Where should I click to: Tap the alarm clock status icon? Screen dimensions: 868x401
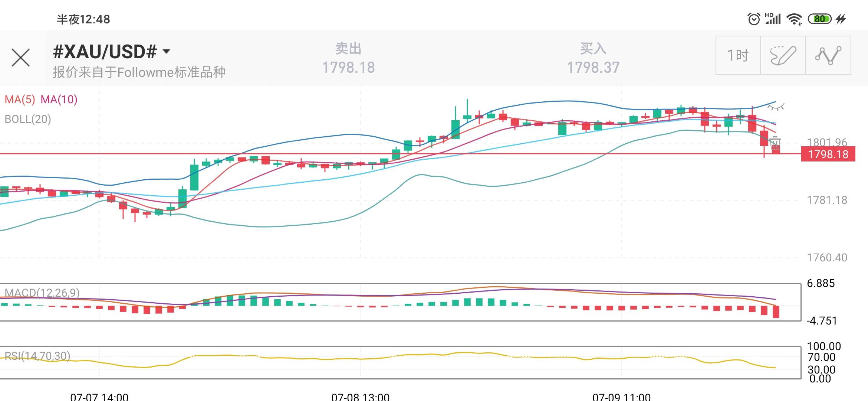point(753,19)
